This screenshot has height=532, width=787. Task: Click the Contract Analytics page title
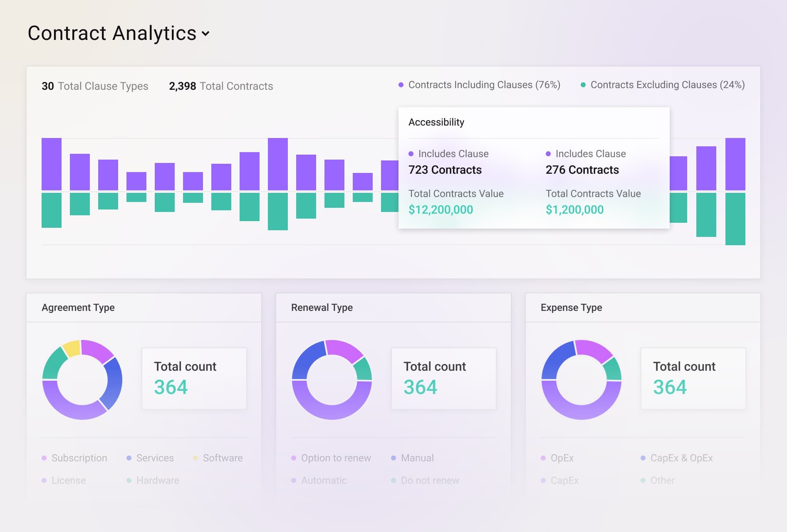[112, 33]
